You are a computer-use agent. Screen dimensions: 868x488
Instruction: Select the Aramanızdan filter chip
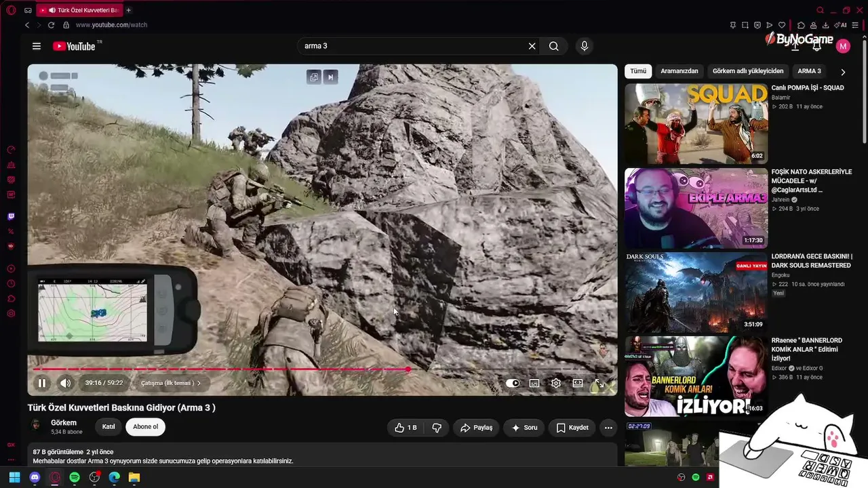679,71
